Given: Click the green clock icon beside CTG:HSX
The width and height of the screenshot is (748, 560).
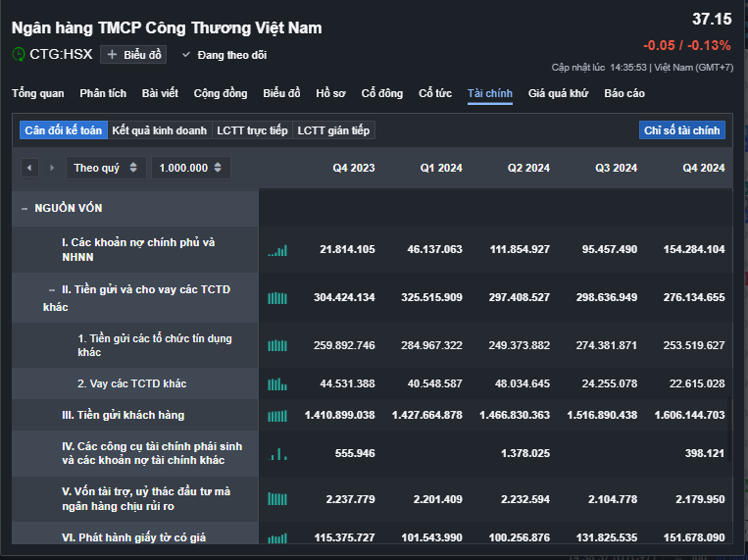Looking at the screenshot, I should pos(18,54).
